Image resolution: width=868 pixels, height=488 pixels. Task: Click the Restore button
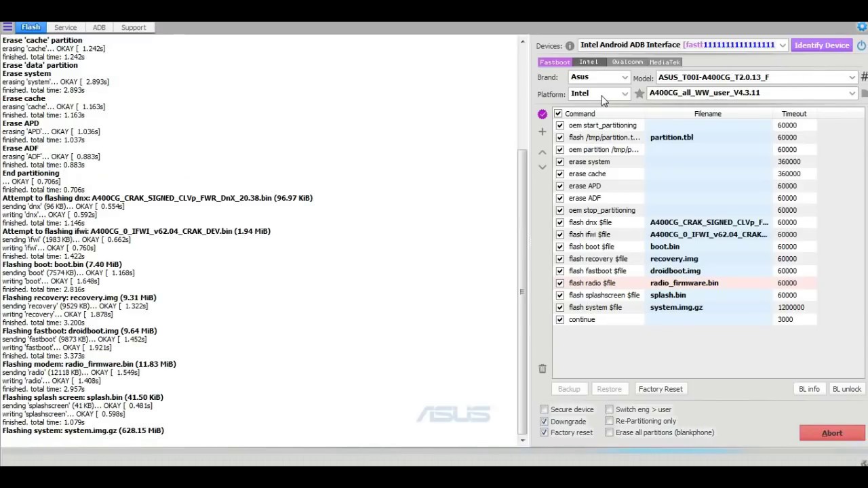tap(609, 389)
